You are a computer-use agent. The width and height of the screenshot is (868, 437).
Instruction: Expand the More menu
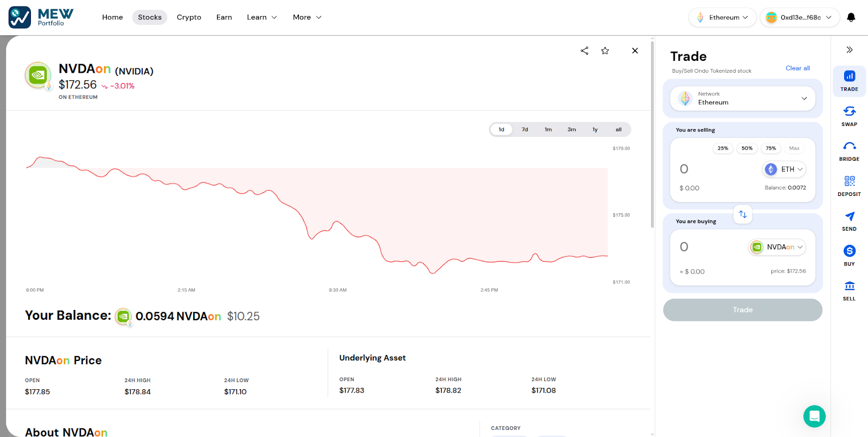pos(307,17)
